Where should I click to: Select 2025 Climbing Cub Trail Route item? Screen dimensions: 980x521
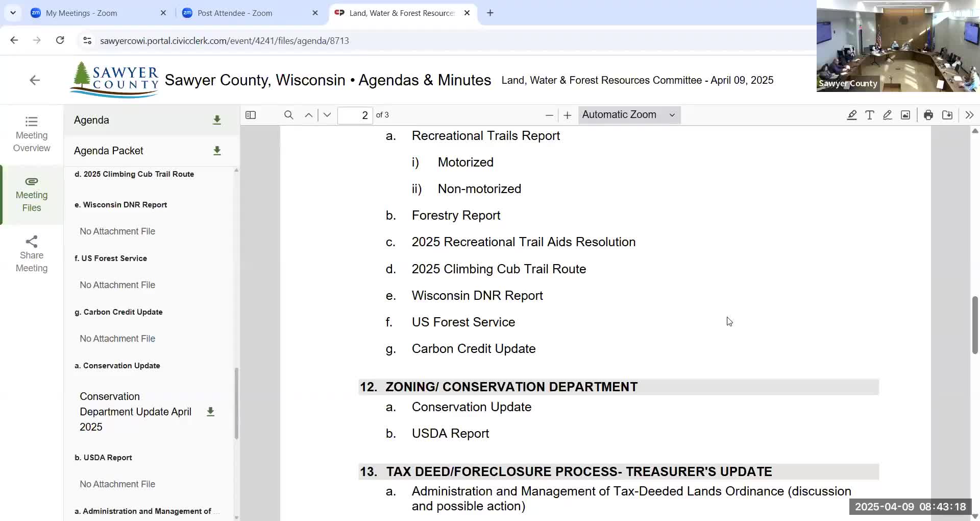click(x=134, y=174)
